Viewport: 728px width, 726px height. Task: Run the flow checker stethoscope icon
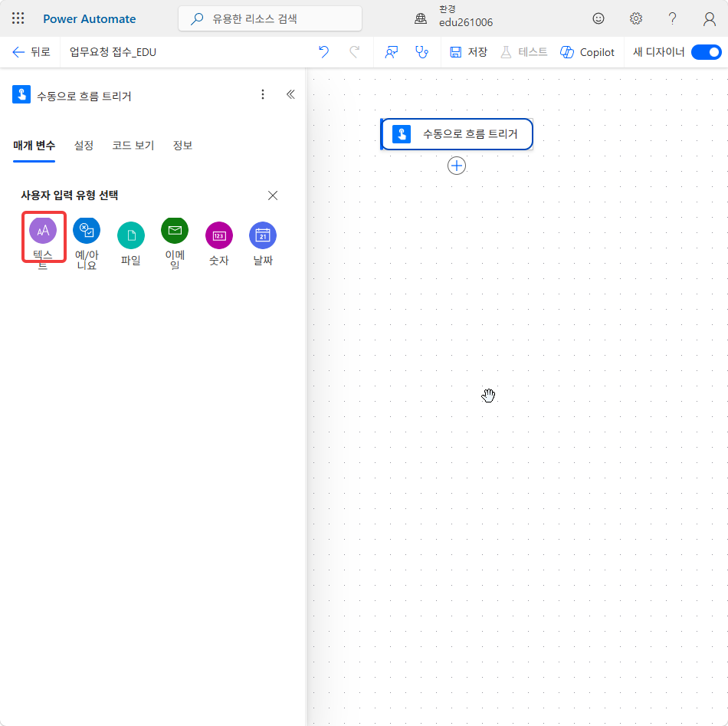[x=421, y=52]
